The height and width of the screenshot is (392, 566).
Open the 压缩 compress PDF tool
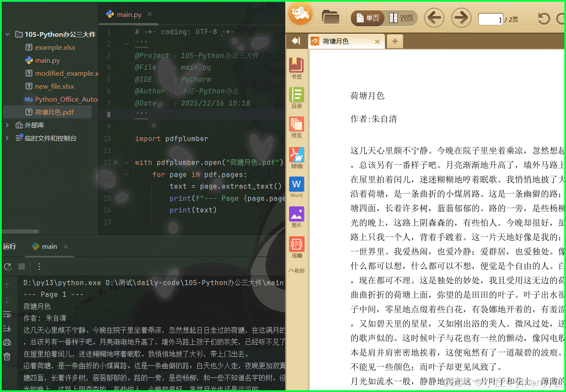click(296, 247)
